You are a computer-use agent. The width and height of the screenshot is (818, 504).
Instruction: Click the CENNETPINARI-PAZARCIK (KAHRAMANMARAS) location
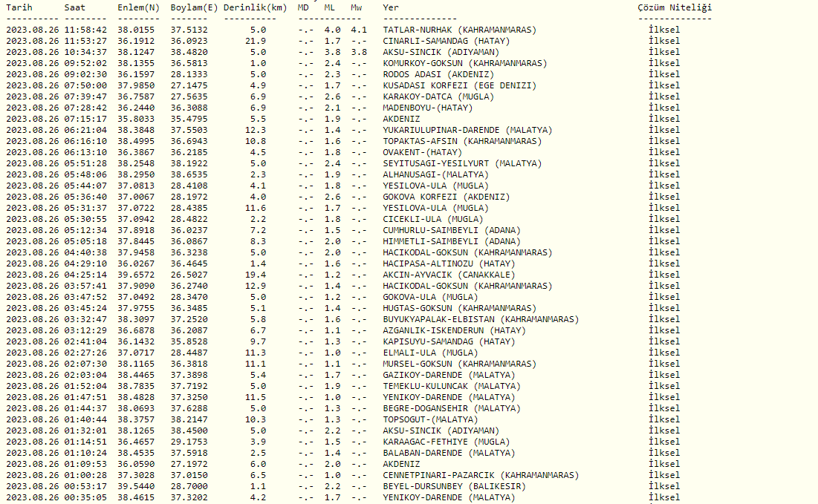click(481, 475)
